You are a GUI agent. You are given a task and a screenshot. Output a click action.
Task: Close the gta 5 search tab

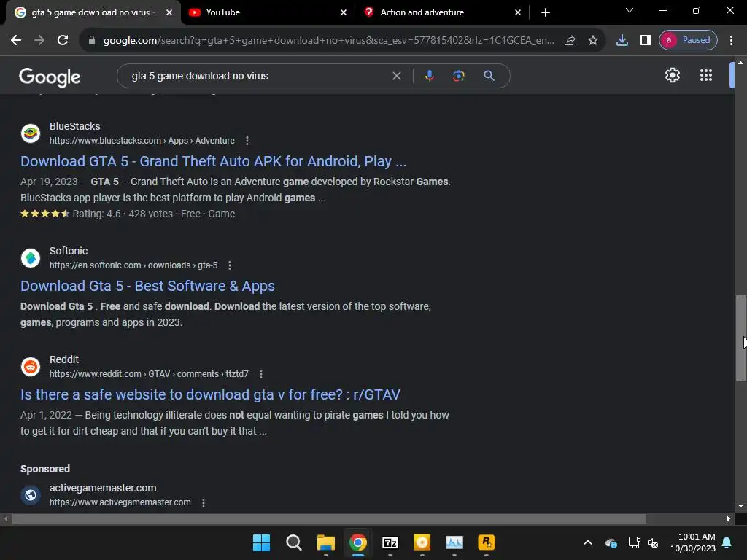(169, 12)
